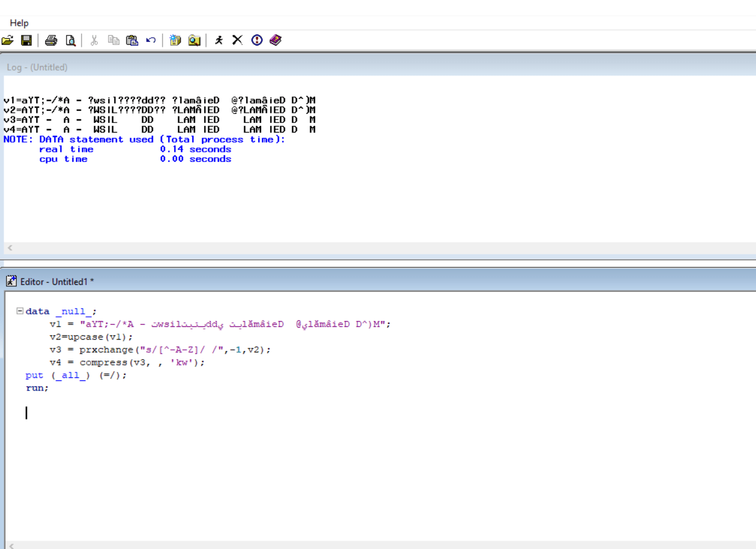The image size is (756, 549).
Task: Open the Help menu
Action: point(19,23)
